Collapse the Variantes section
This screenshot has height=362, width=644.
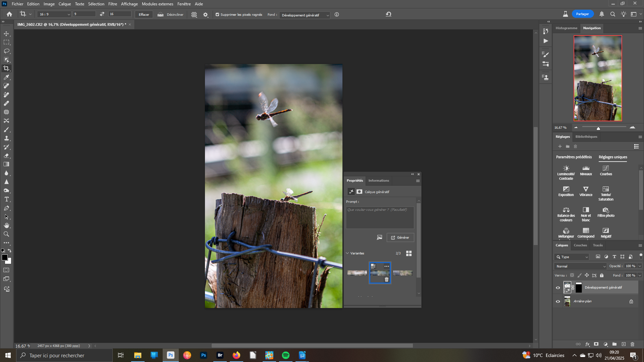(347, 253)
